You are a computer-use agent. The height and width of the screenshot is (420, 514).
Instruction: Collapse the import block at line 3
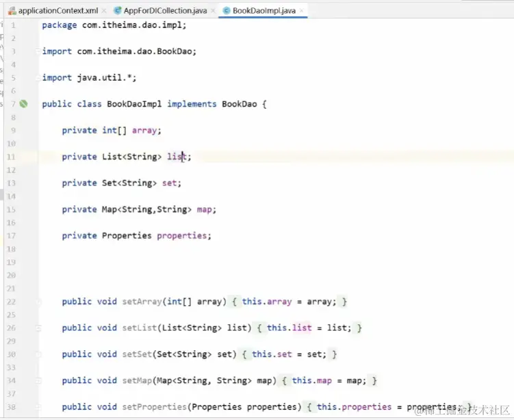coord(38,51)
